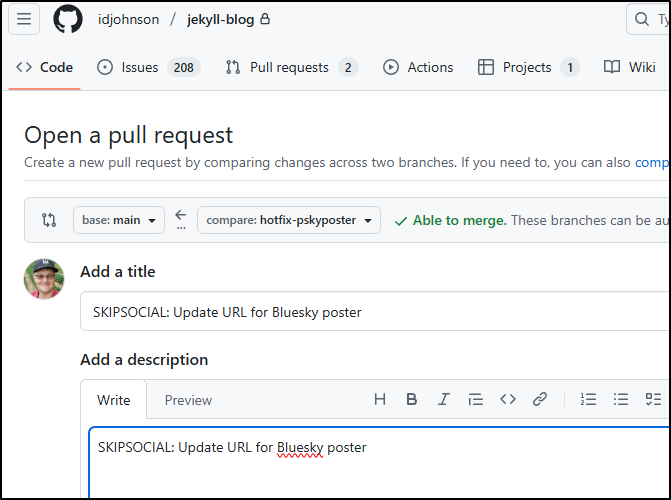Open the idjohnson profile link

(128, 19)
